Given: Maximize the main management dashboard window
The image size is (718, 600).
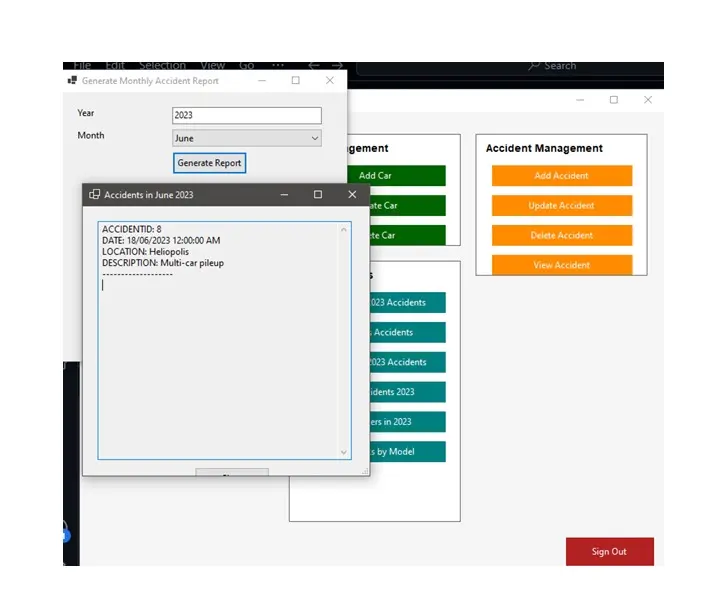Looking at the screenshot, I should point(614,100).
